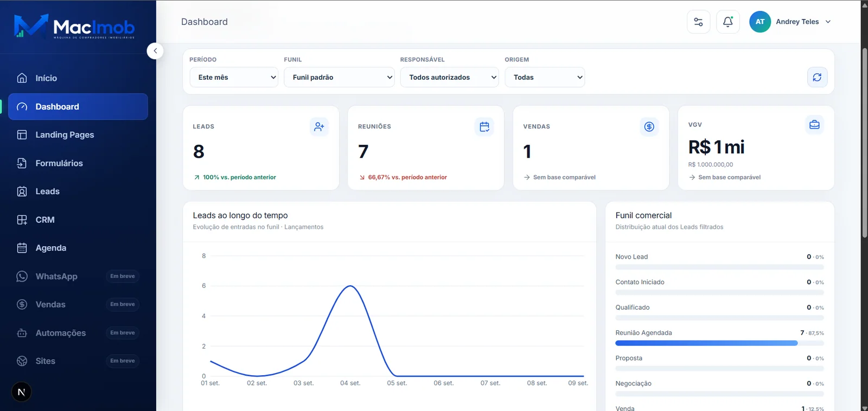Open the Funil dropdown showing Funil padrão
The width and height of the screenshot is (868, 411).
click(x=339, y=77)
